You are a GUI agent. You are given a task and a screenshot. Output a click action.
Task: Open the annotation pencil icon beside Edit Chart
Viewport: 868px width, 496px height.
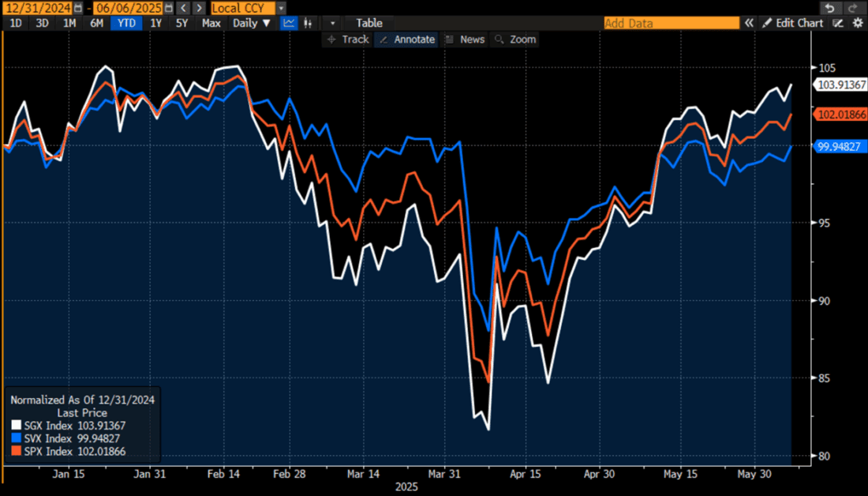(x=838, y=23)
